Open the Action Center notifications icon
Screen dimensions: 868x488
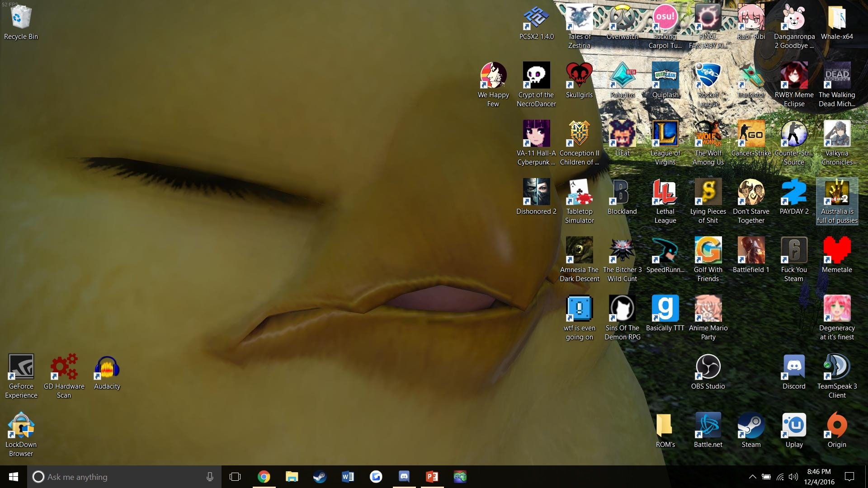pyautogui.click(x=849, y=477)
